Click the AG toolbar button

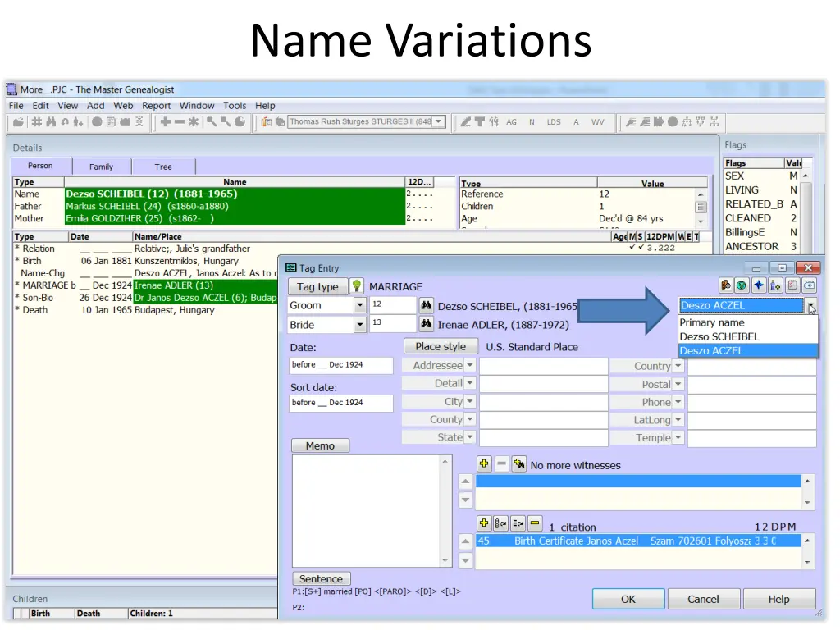(x=512, y=122)
